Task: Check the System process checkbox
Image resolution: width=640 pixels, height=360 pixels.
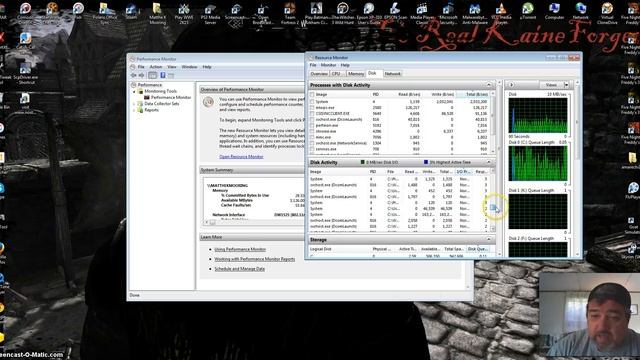Action: point(312,102)
